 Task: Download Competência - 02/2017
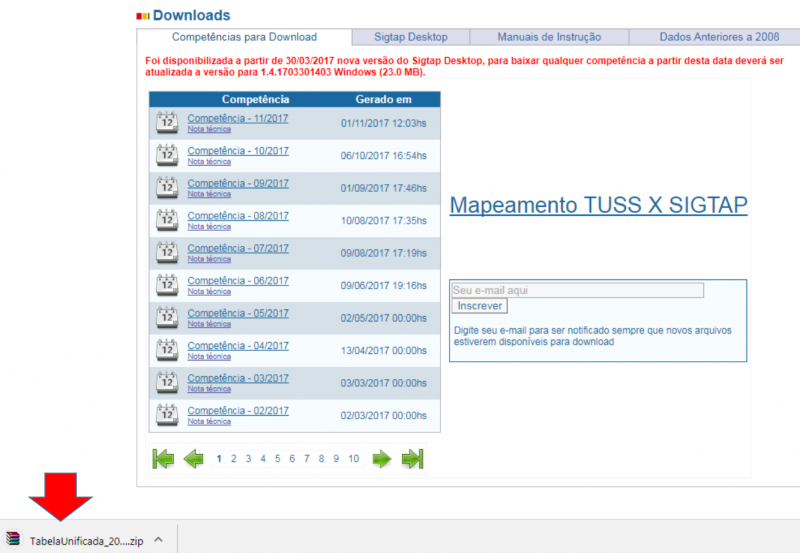click(238, 411)
